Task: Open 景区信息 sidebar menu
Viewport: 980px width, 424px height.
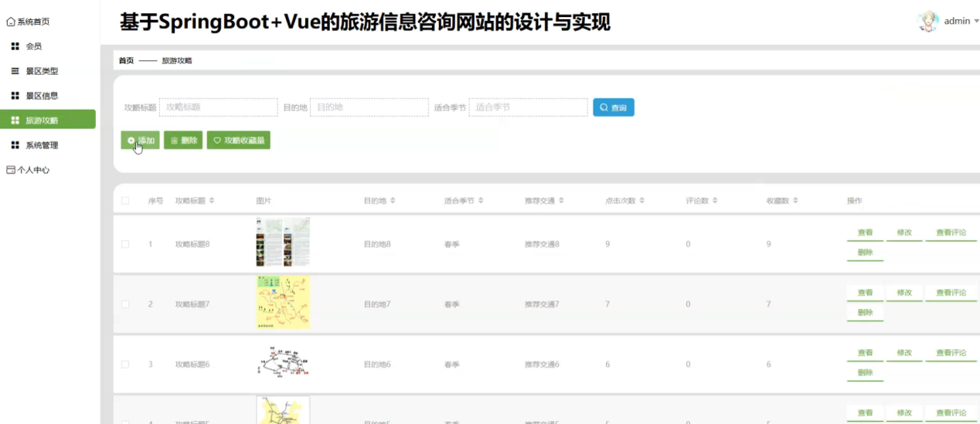Action: tap(48, 96)
